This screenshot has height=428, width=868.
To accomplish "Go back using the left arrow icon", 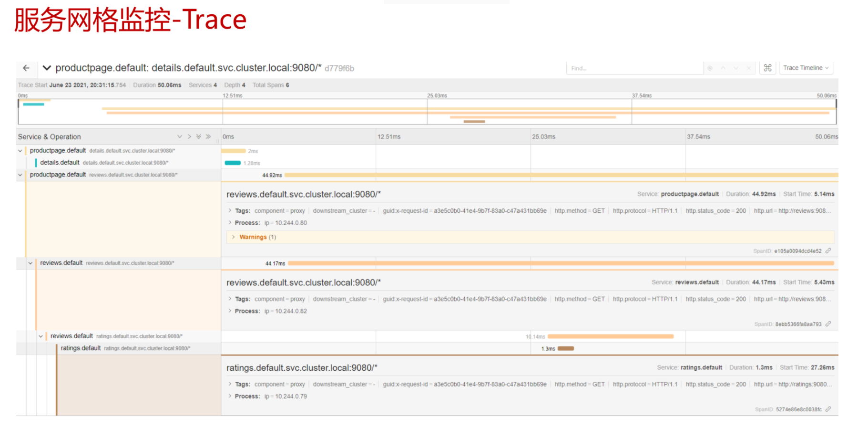I will click(26, 68).
